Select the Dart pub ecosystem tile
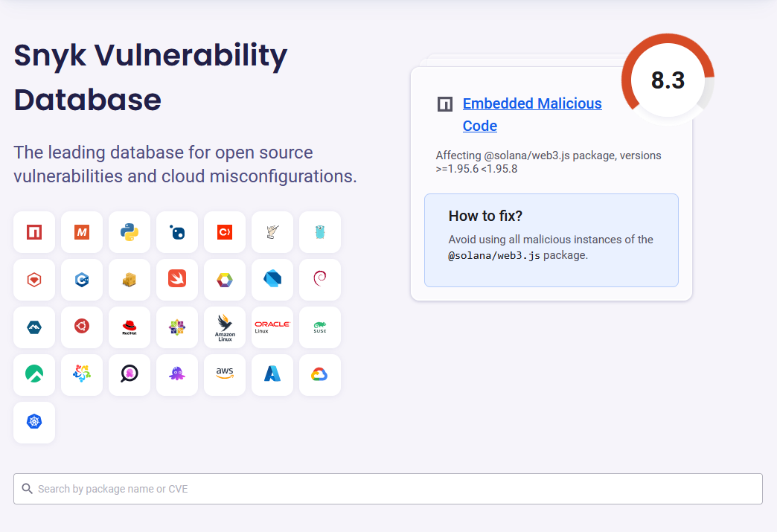Screen dimensions: 777x532 click(272, 279)
